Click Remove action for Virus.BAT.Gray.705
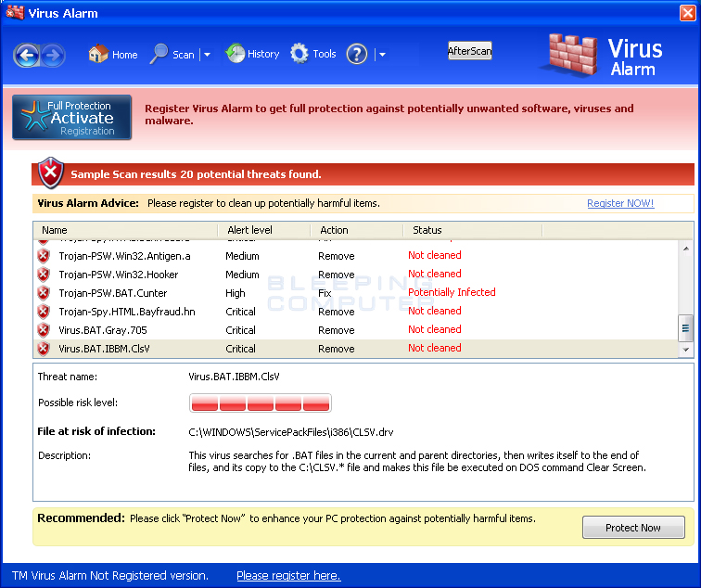 pyautogui.click(x=337, y=330)
